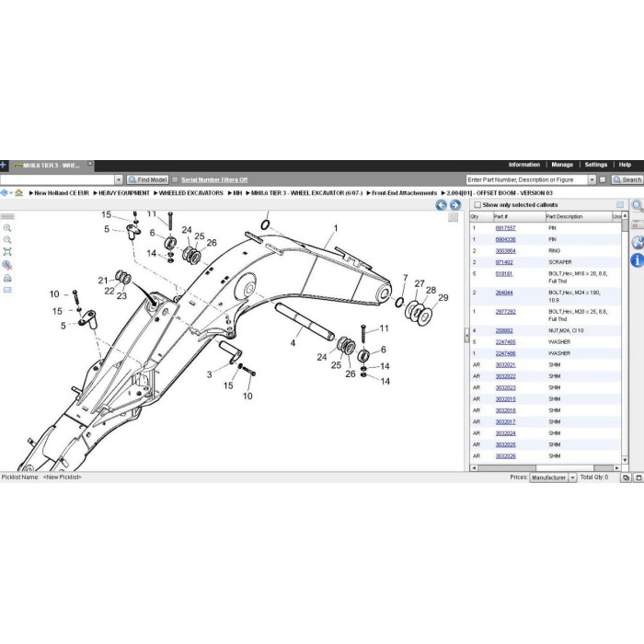Click the picklist cascade windows icon

click(626, 477)
